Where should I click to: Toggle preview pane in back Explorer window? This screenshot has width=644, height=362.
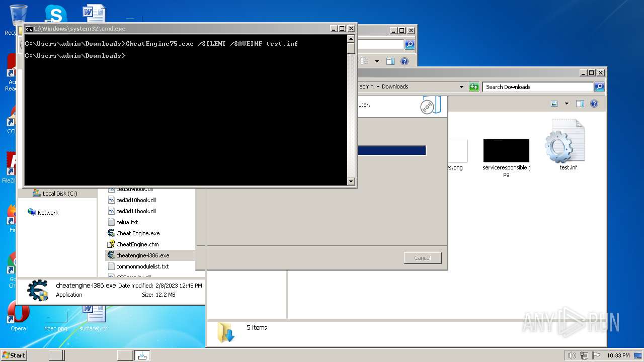point(390,61)
